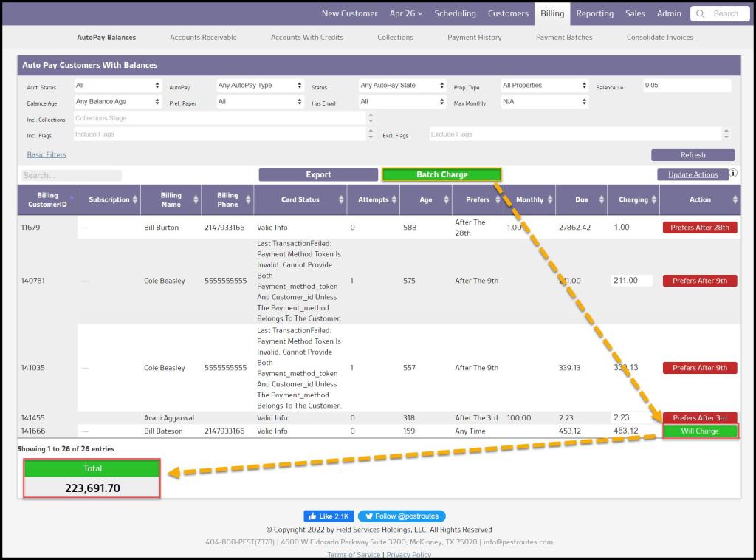Click the Refresh button

pos(693,155)
